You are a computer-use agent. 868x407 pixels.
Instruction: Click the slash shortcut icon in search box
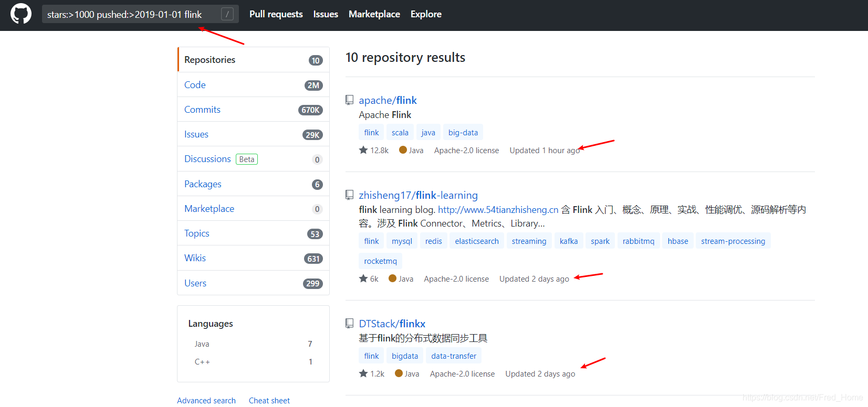tap(227, 14)
